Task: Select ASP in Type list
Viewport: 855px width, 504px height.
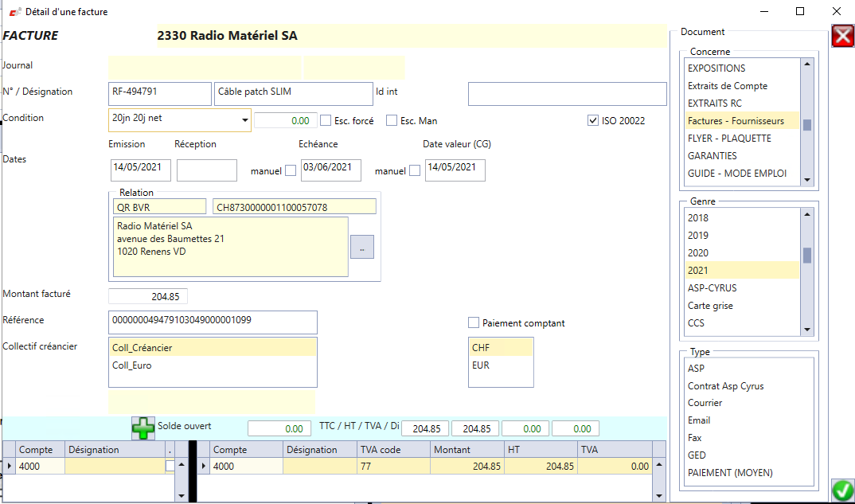Action: coord(749,368)
